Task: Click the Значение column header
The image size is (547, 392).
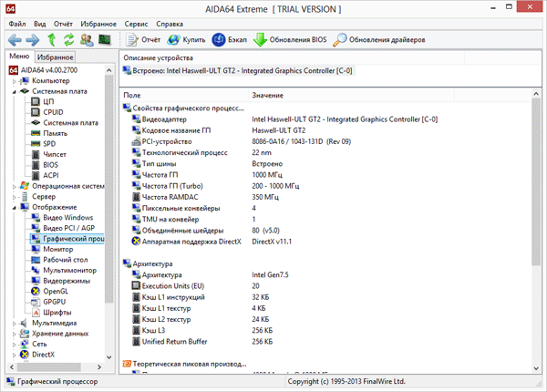Action: coord(351,95)
